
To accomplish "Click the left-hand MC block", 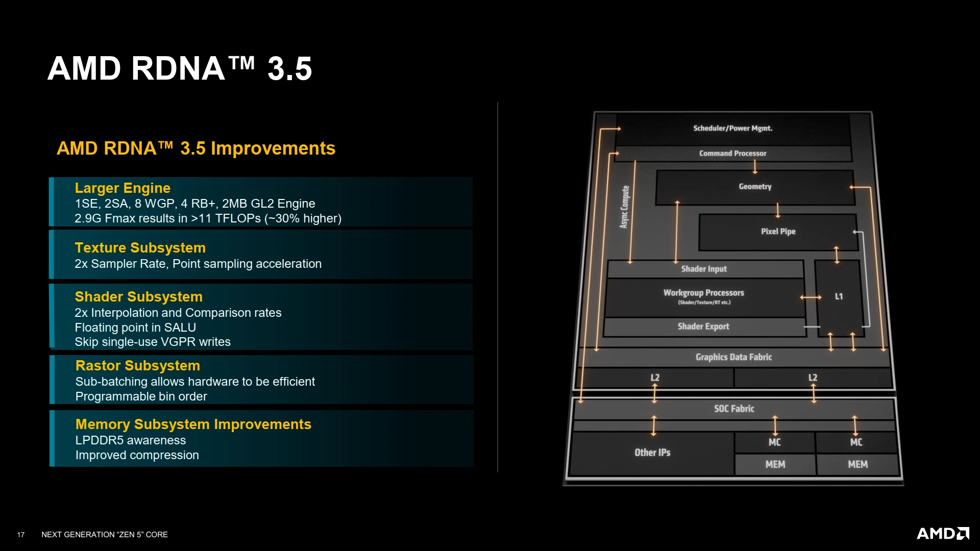I will pyautogui.click(x=775, y=442).
